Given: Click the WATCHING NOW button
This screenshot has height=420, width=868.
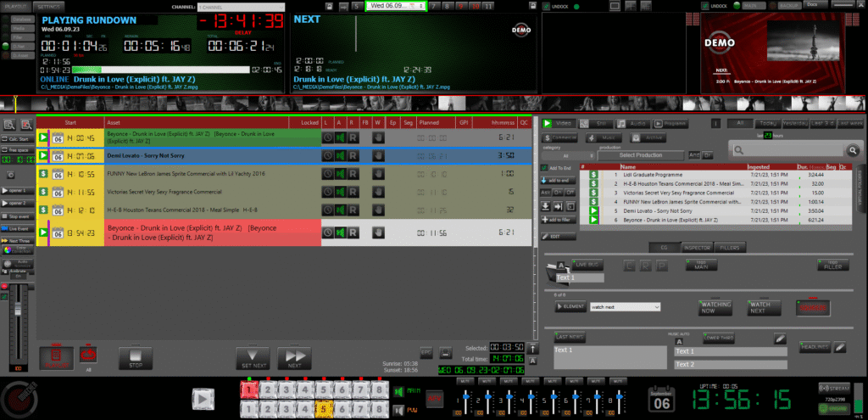Looking at the screenshot, I should 715,306.
